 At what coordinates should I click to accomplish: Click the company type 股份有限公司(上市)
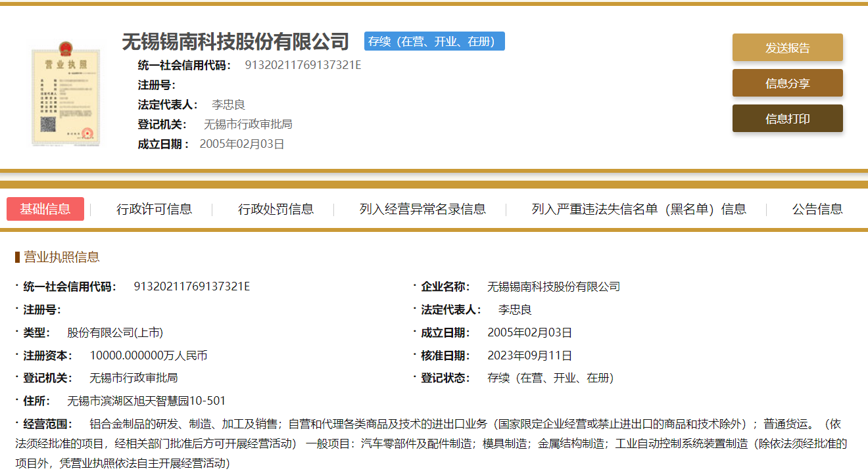[x=115, y=332]
